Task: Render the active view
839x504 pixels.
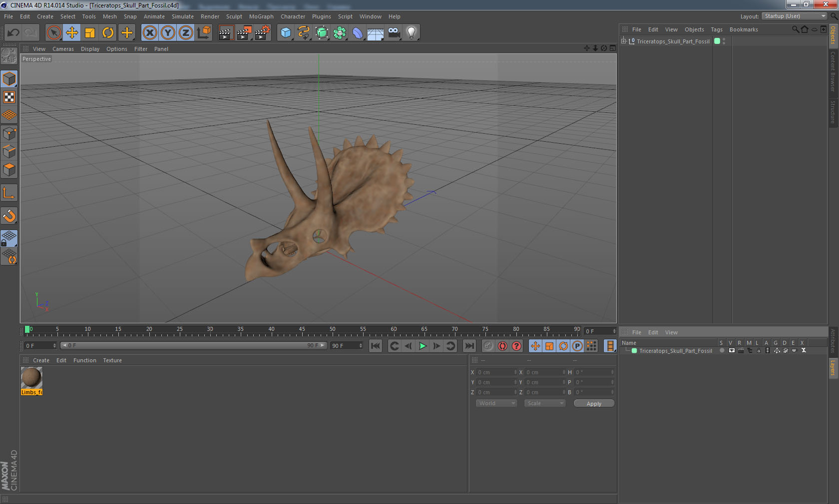Action: (226, 33)
